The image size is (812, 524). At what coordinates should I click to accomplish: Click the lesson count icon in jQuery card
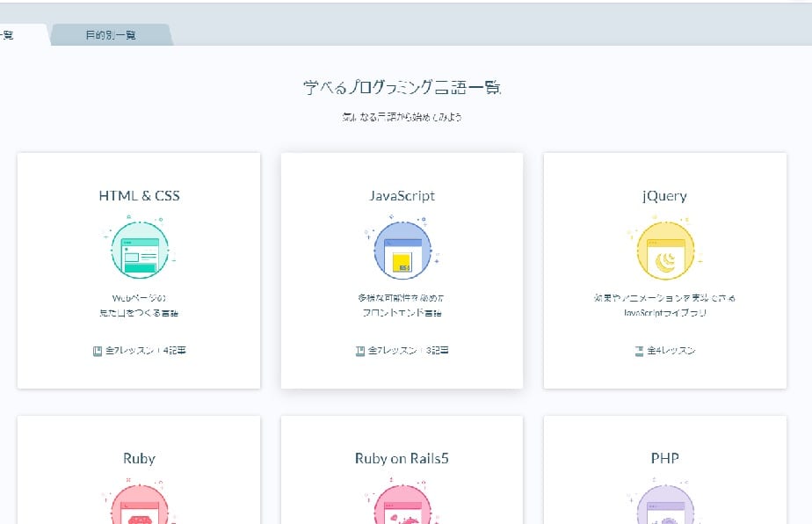(640, 351)
